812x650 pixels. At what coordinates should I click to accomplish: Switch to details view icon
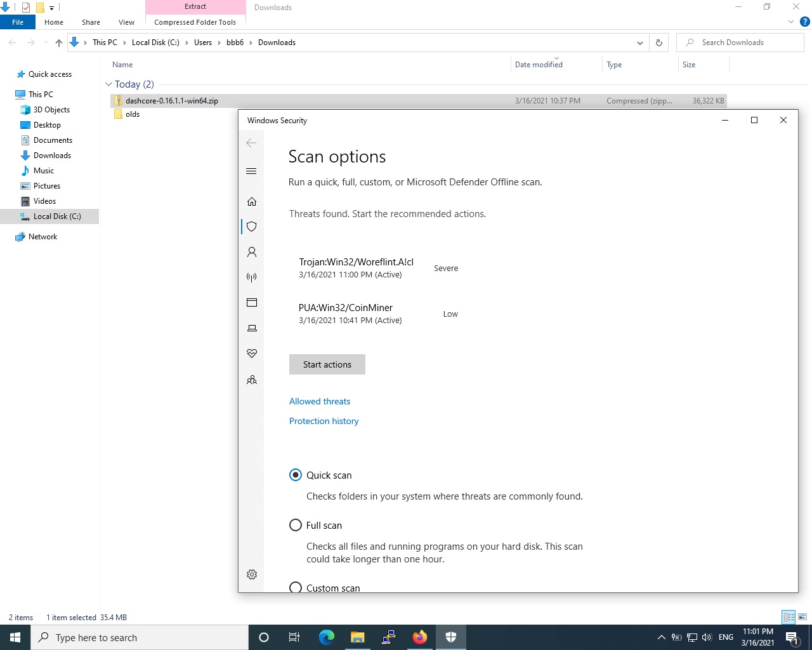point(789,617)
